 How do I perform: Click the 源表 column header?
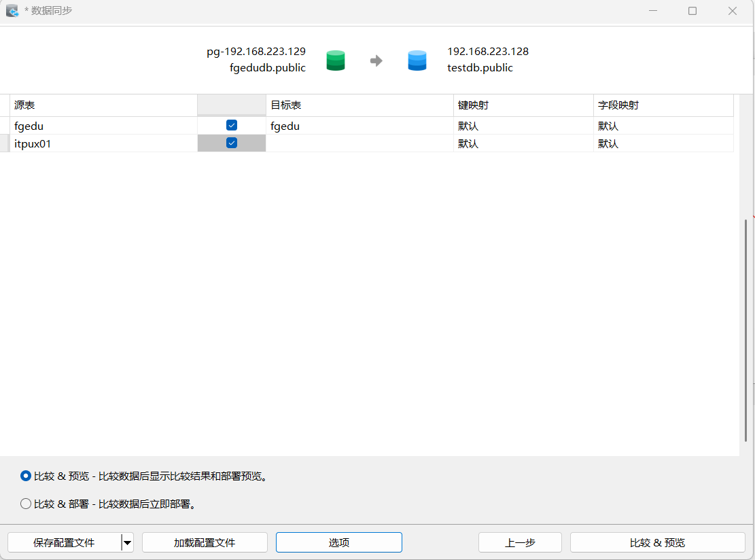coord(103,105)
